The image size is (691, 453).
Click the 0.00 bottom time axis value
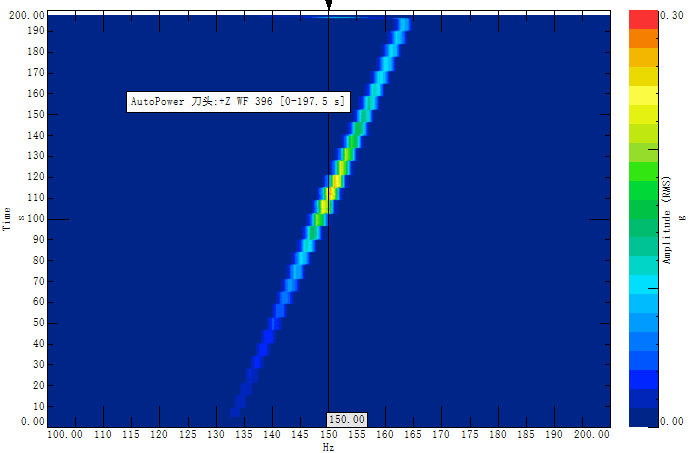tap(33, 422)
